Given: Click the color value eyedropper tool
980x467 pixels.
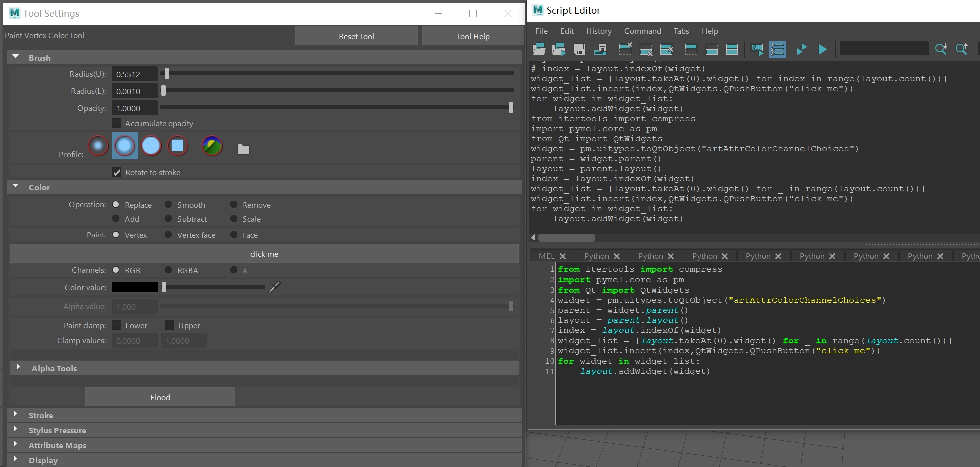Looking at the screenshot, I should click(x=275, y=287).
